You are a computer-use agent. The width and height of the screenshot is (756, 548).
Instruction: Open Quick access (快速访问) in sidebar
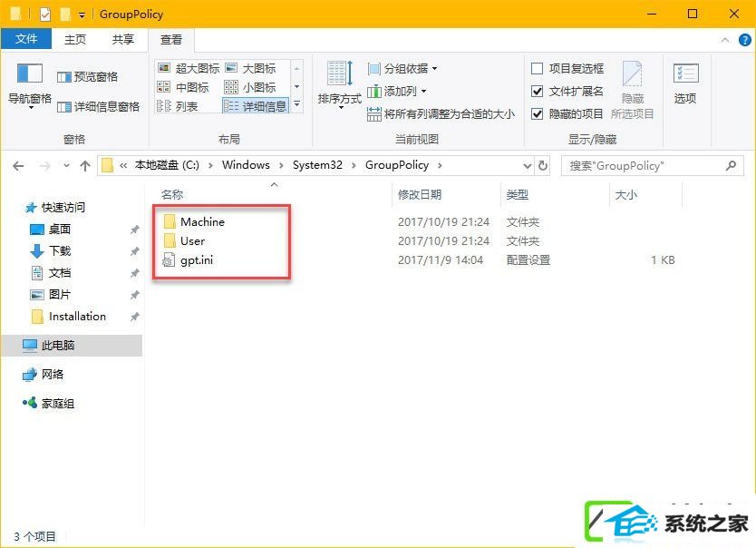pos(55,208)
